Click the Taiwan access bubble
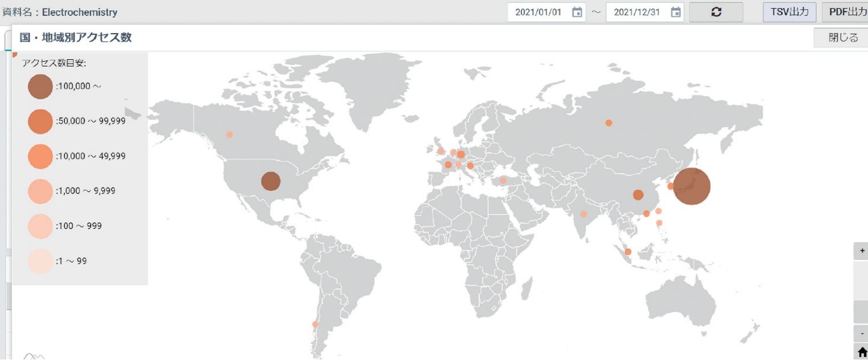 click(659, 211)
